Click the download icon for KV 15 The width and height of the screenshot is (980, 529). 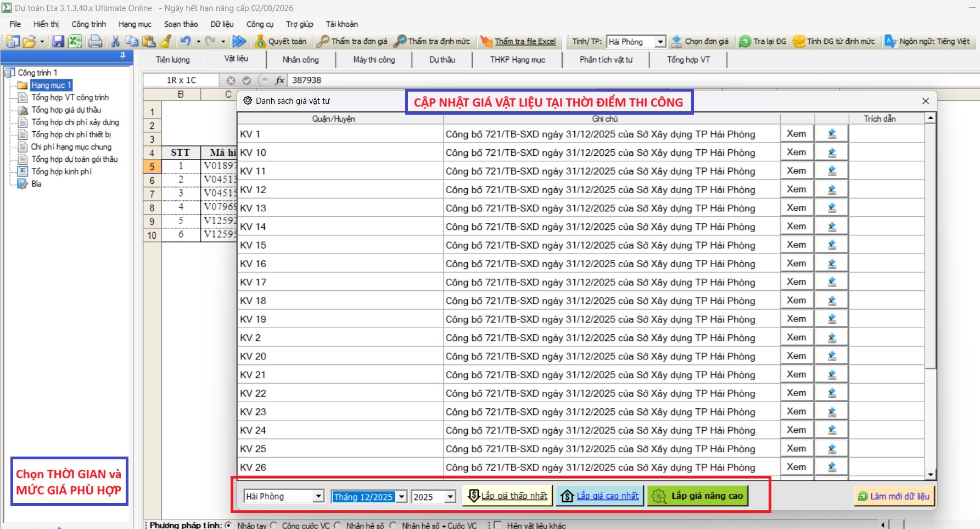pyautogui.click(x=832, y=245)
